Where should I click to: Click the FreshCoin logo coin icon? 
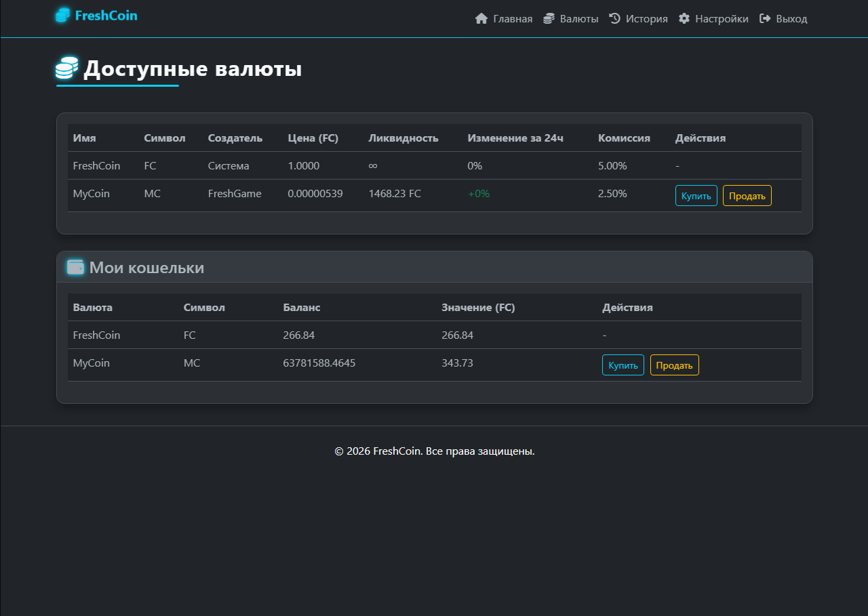(x=62, y=15)
